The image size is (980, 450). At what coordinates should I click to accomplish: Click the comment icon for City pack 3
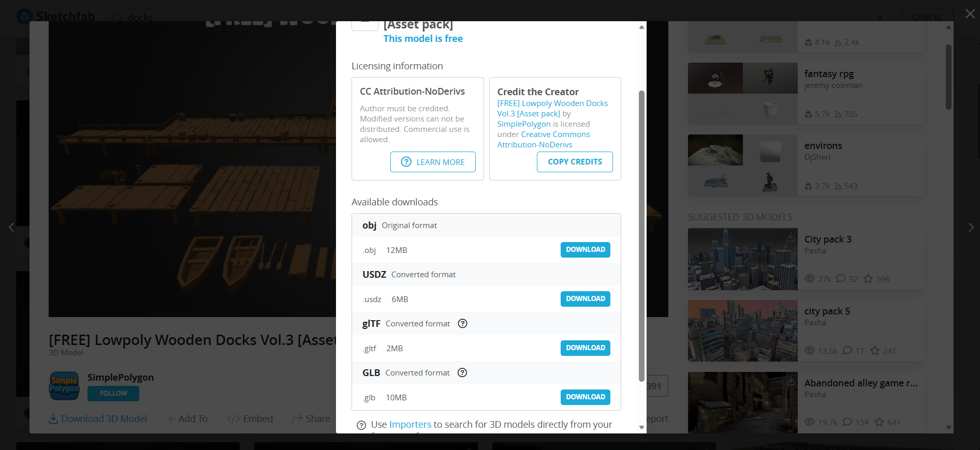point(841,279)
